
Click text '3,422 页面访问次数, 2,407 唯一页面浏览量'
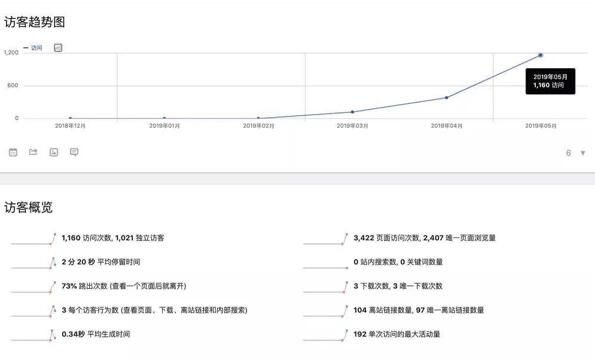coord(425,238)
